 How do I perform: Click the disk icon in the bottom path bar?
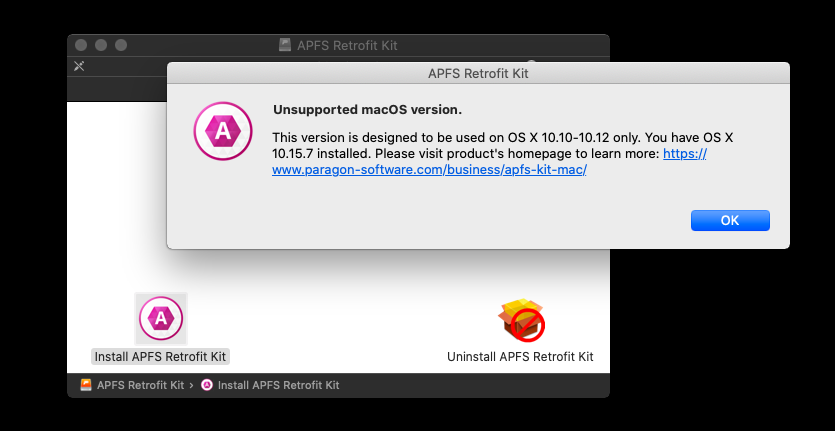tap(86, 385)
